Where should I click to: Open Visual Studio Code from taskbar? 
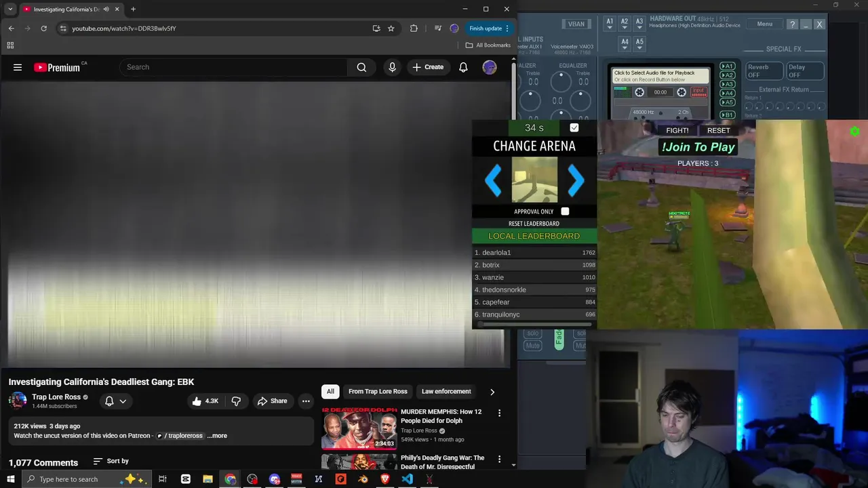[x=407, y=479]
